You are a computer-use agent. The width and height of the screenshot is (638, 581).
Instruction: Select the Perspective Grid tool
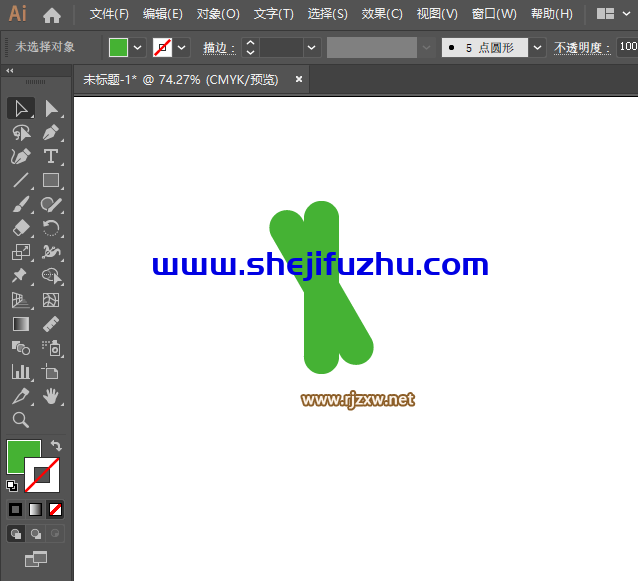pos(21,300)
